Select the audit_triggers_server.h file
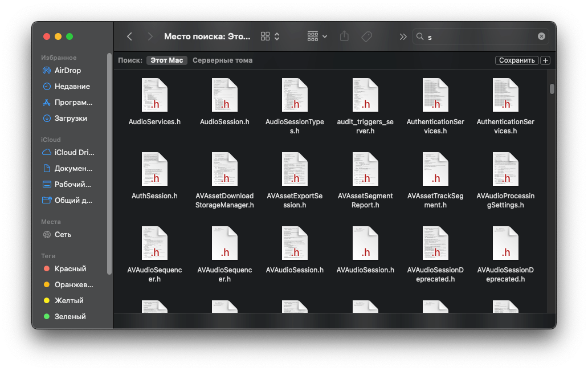Image resolution: width=588 pixels, height=371 pixels. tap(365, 106)
